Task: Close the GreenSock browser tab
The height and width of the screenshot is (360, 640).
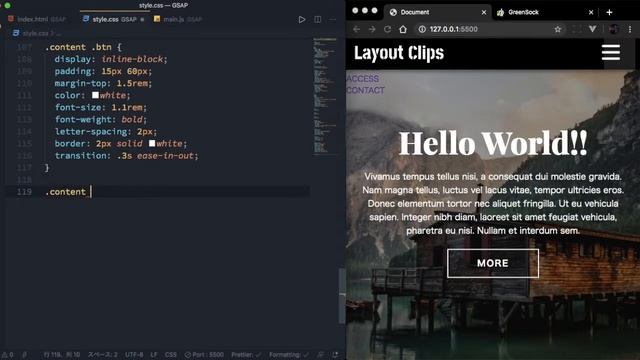Action: [591, 12]
